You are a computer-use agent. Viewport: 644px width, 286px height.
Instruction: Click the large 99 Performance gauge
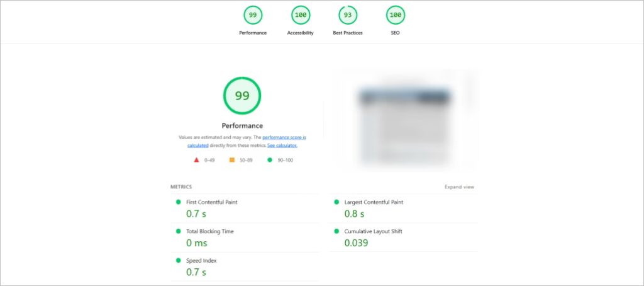(242, 96)
